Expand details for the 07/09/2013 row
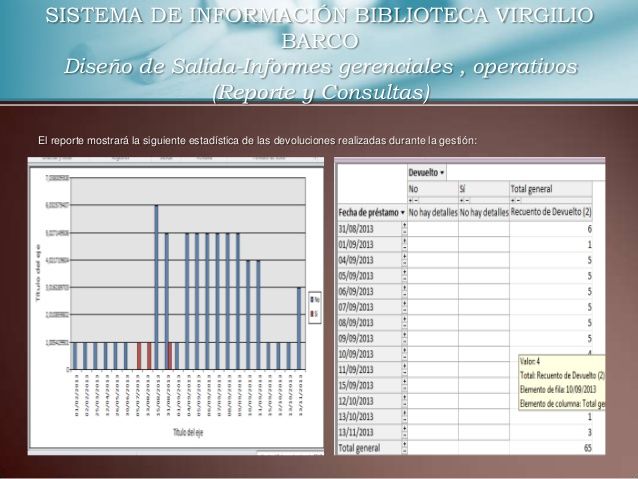The height and width of the screenshot is (479, 638). tap(404, 303)
